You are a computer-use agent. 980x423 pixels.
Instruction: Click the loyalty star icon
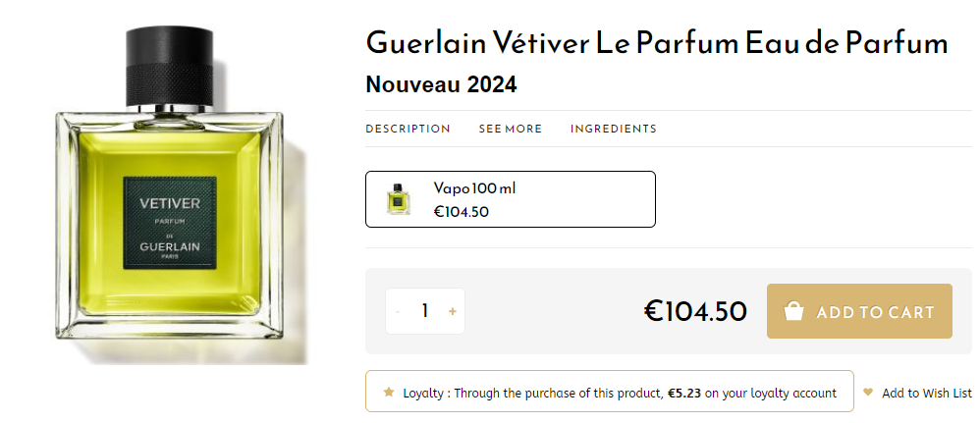tap(389, 393)
